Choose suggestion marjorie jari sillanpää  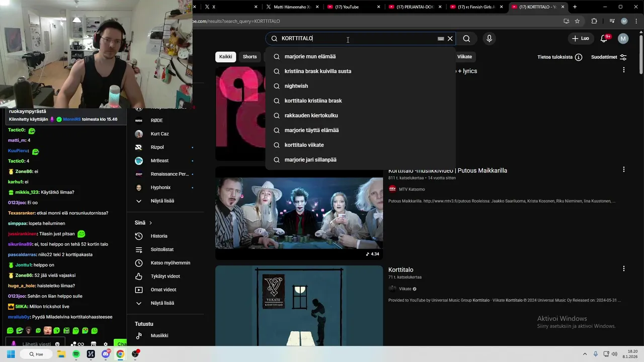point(360,159)
